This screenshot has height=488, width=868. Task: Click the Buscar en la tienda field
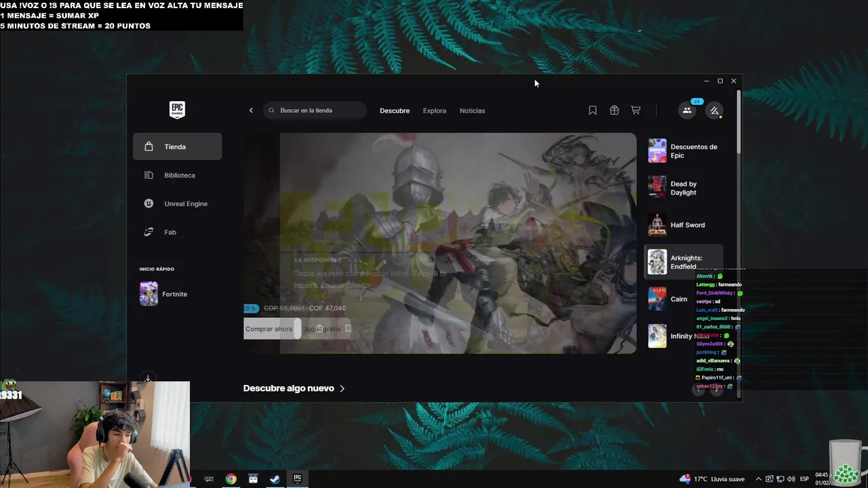pyautogui.click(x=315, y=110)
